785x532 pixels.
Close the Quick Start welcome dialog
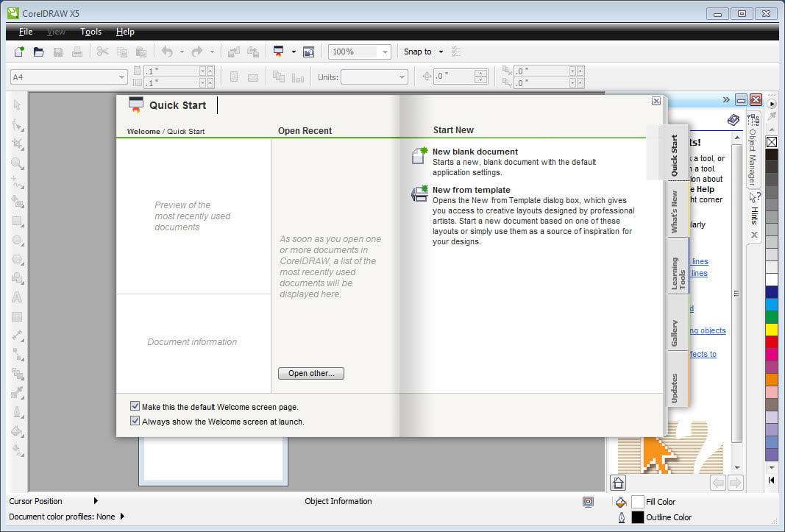(x=656, y=102)
